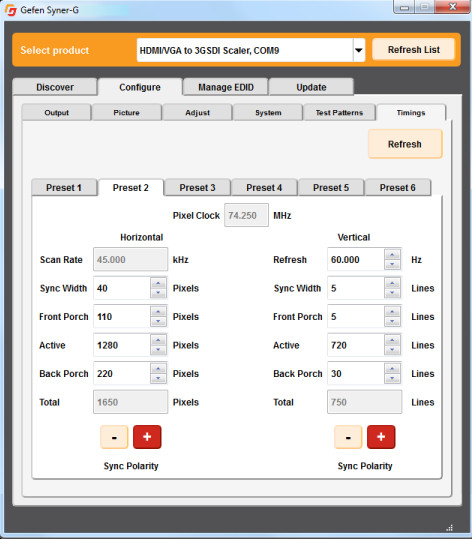472x539 pixels.
Task: Choose Preset 4 tab
Action: coord(264,188)
